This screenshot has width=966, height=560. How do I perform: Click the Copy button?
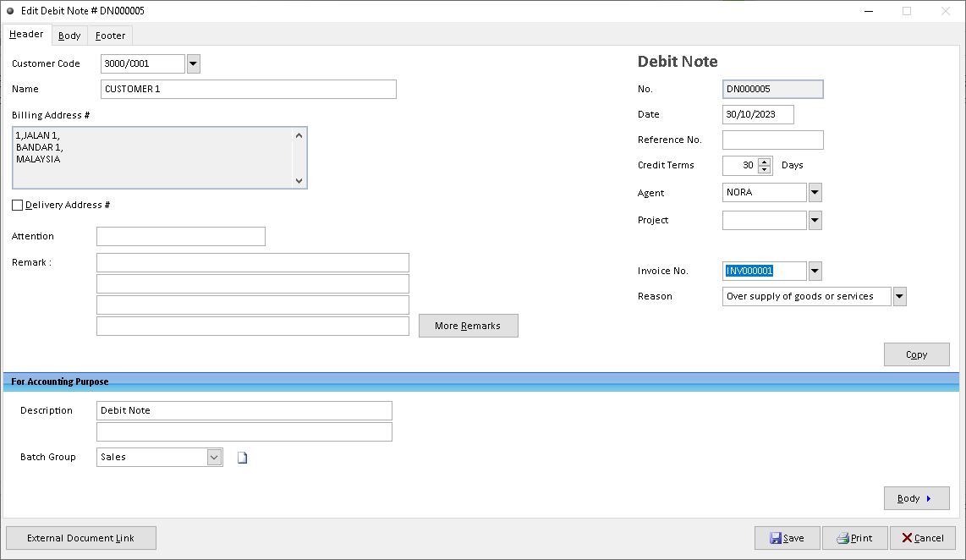pyautogui.click(x=917, y=354)
